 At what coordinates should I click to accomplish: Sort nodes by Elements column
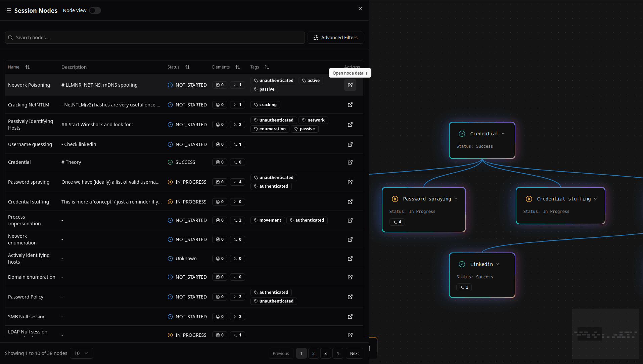[x=238, y=67]
